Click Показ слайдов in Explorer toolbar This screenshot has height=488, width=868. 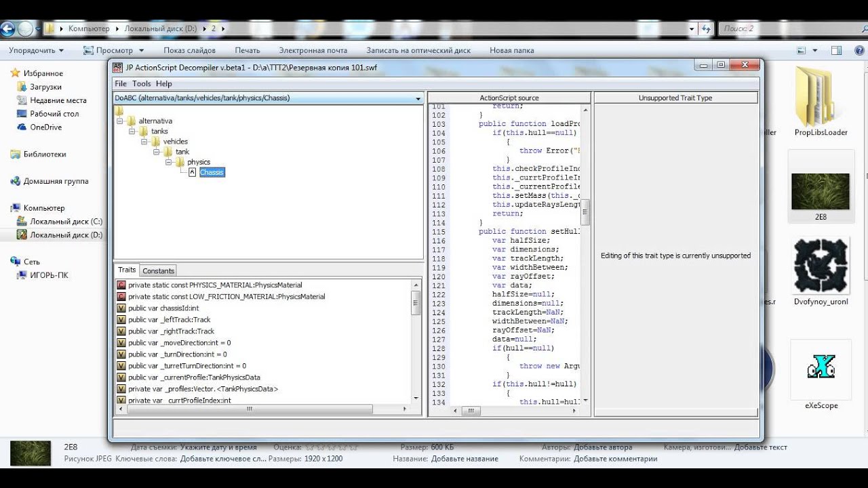(x=189, y=50)
